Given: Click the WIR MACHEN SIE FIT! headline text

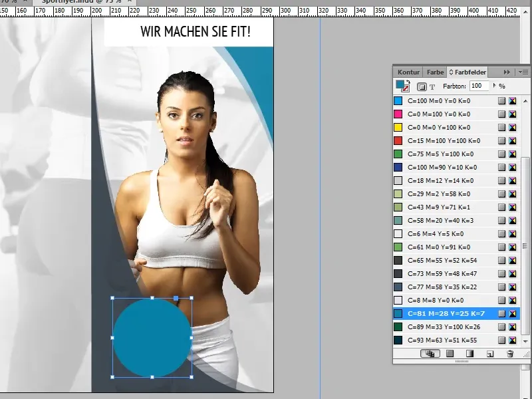Looking at the screenshot, I should click(x=196, y=31).
